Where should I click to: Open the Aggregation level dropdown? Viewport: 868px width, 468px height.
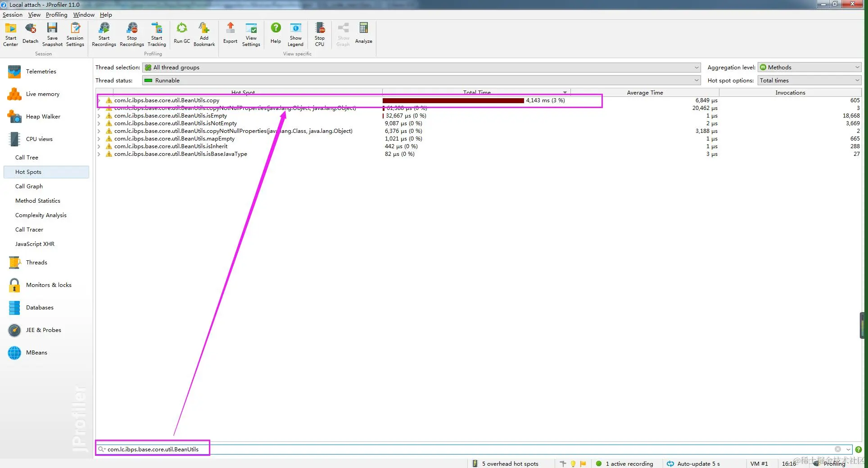click(x=809, y=68)
